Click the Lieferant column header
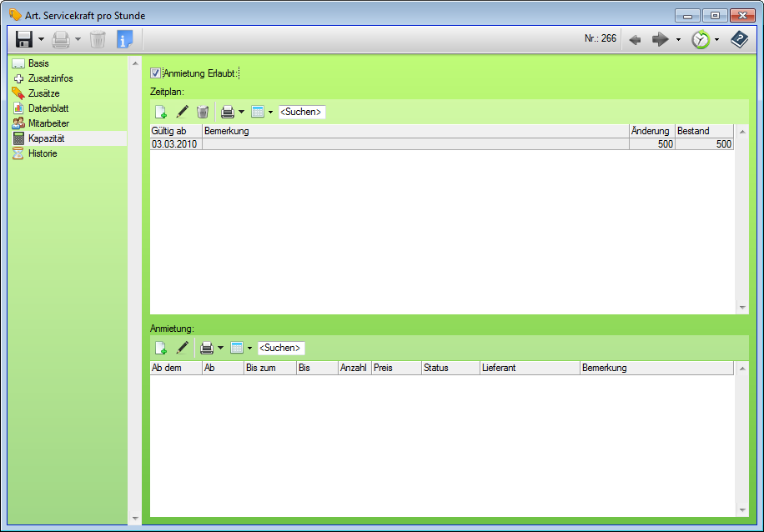Viewport: 764px width, 532px height. click(x=529, y=368)
